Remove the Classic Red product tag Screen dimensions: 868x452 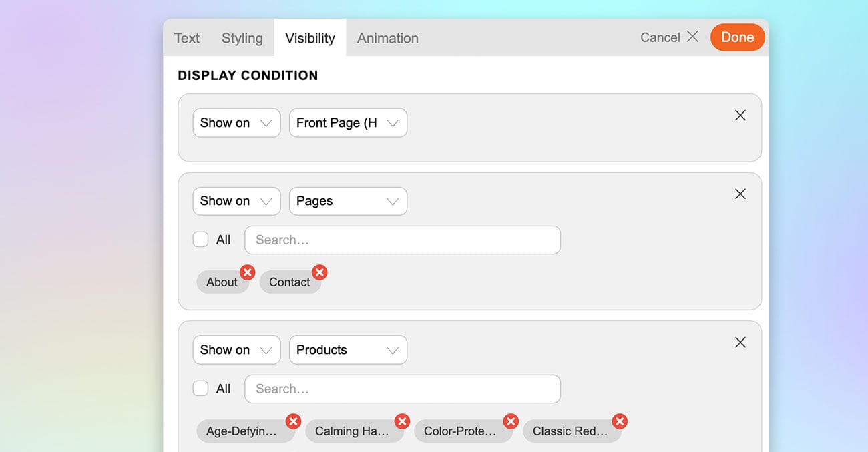[620, 421]
